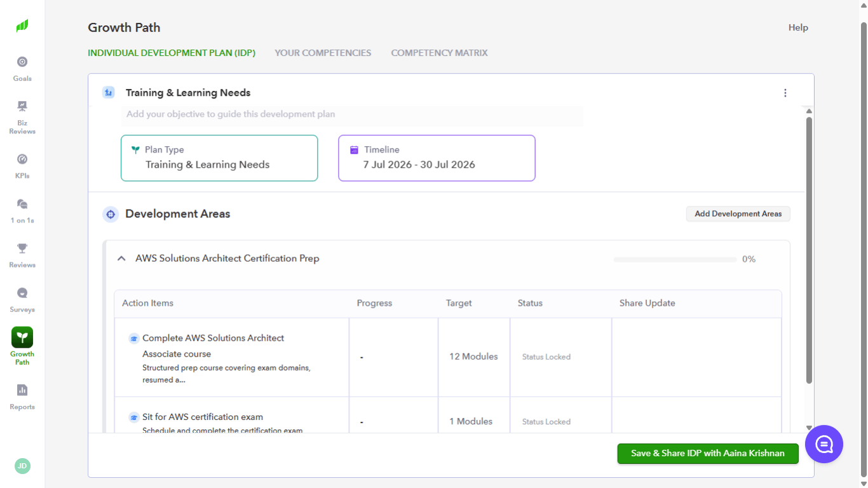Click the 'Complete AWS Solutions Architect Associate course' title

(x=214, y=346)
